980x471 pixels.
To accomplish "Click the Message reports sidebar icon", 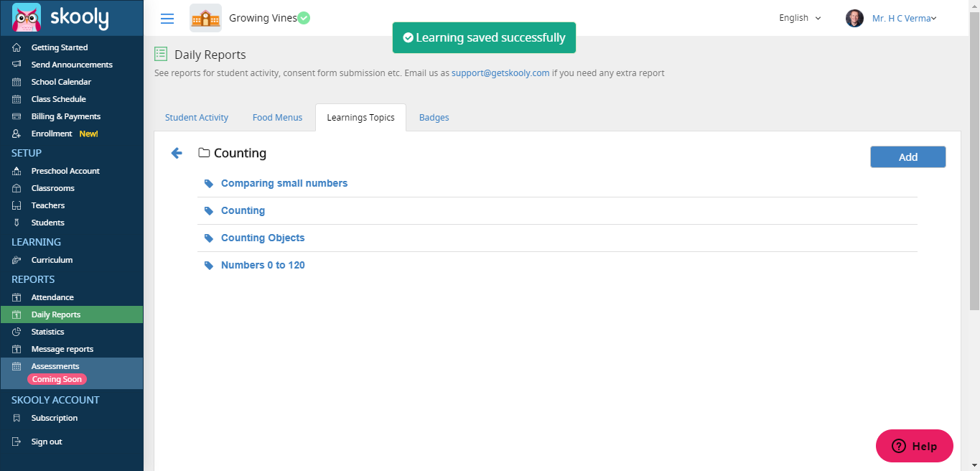I will point(17,349).
